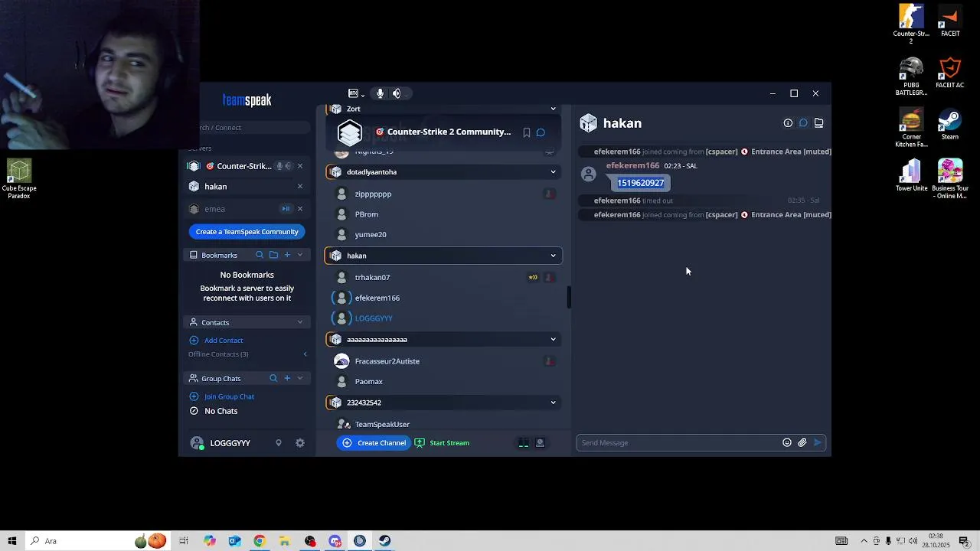The width and height of the screenshot is (980, 551).
Task: Open hakan channel file browser icon
Action: point(818,123)
